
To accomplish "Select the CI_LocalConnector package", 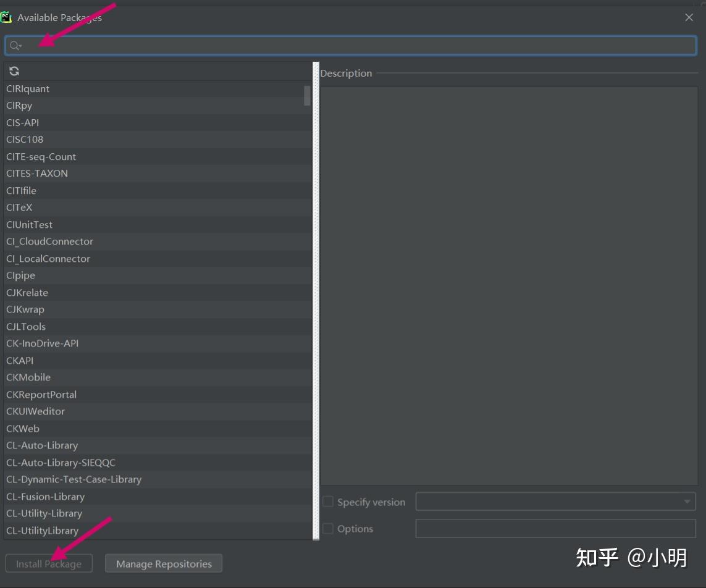I will coord(158,258).
